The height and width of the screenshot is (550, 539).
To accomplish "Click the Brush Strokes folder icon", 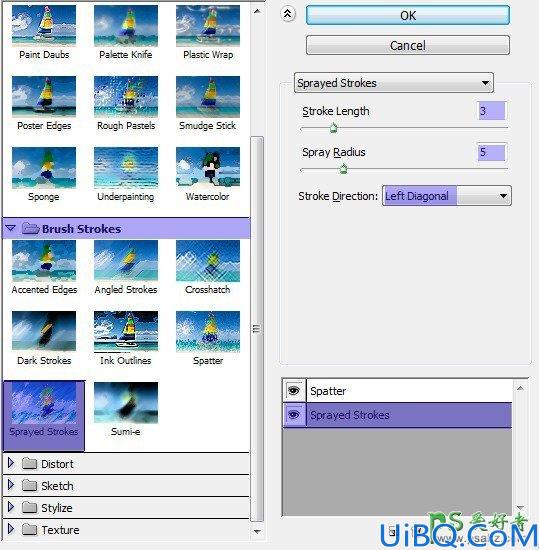I will coord(31,228).
